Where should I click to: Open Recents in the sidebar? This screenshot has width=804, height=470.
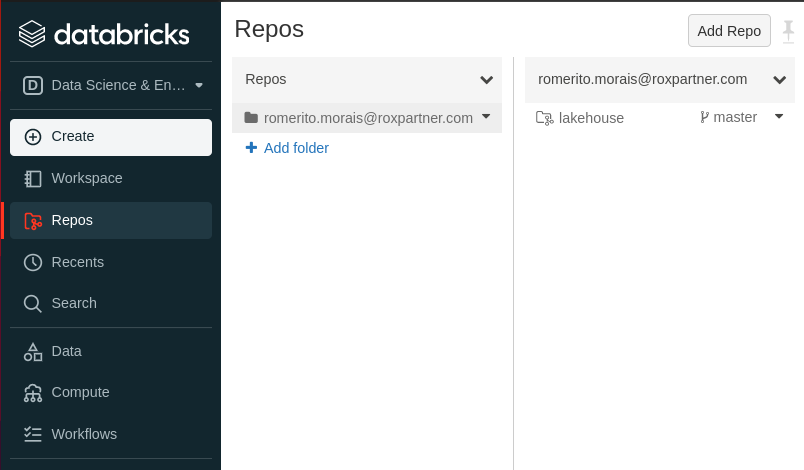point(111,262)
